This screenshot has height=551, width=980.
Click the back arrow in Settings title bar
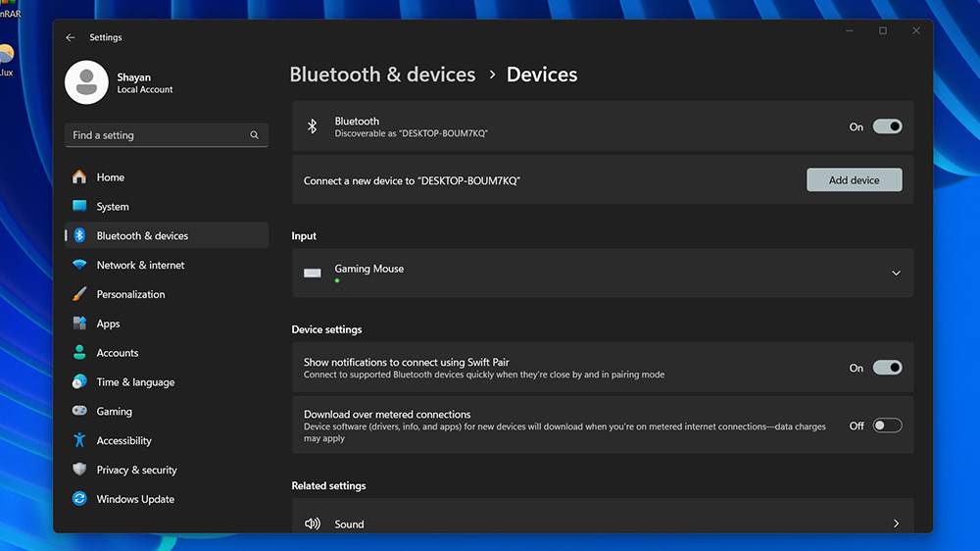coord(70,37)
